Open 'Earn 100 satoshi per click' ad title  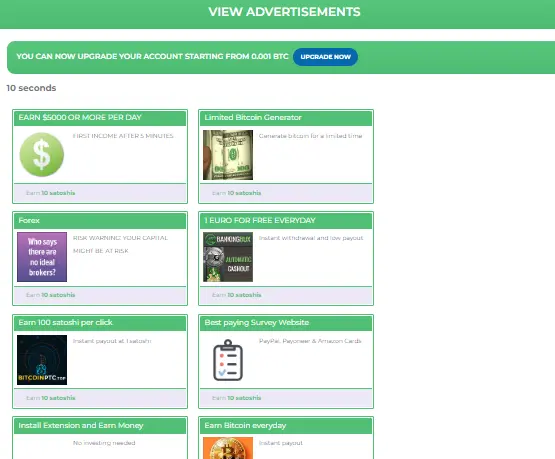(65, 322)
